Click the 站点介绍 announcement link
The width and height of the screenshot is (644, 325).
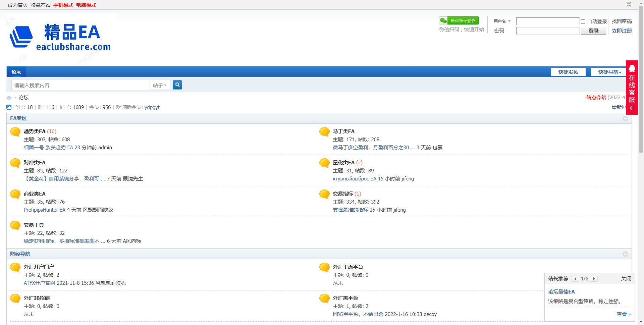[596, 98]
